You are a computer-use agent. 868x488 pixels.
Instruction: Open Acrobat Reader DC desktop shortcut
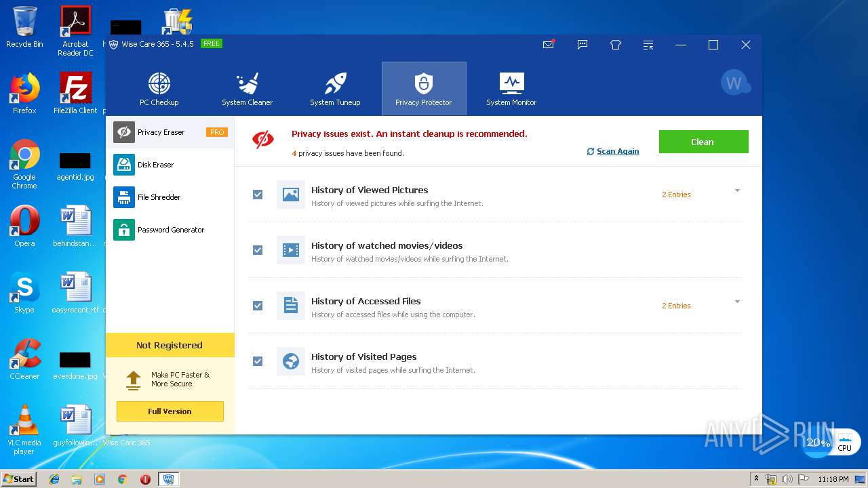75,31
